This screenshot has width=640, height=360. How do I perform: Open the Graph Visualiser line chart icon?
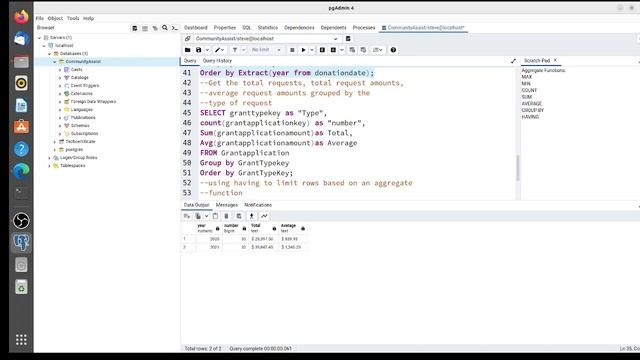(264, 216)
